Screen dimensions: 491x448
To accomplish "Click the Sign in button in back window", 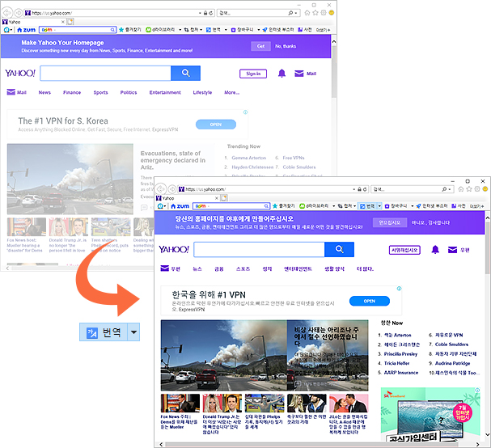I will coord(253,74).
